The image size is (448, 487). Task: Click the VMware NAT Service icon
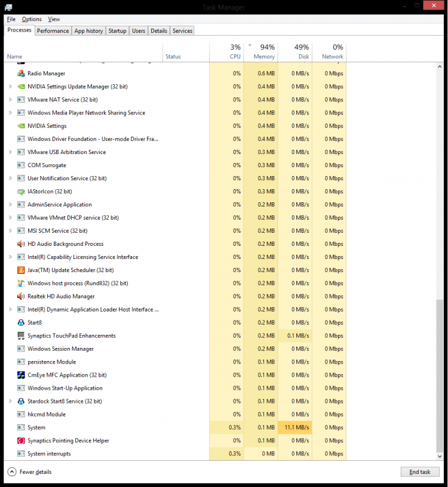21,100
